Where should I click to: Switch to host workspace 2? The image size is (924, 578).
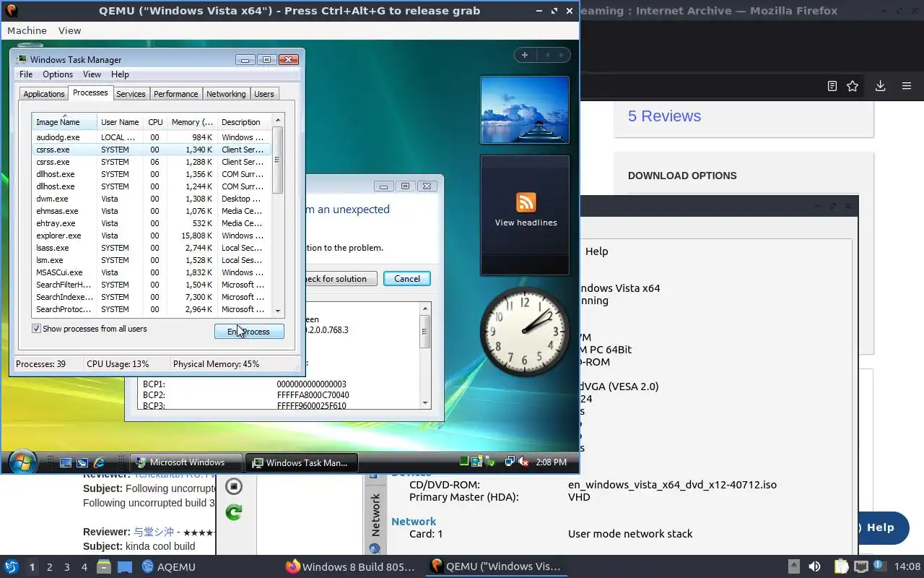click(50, 567)
